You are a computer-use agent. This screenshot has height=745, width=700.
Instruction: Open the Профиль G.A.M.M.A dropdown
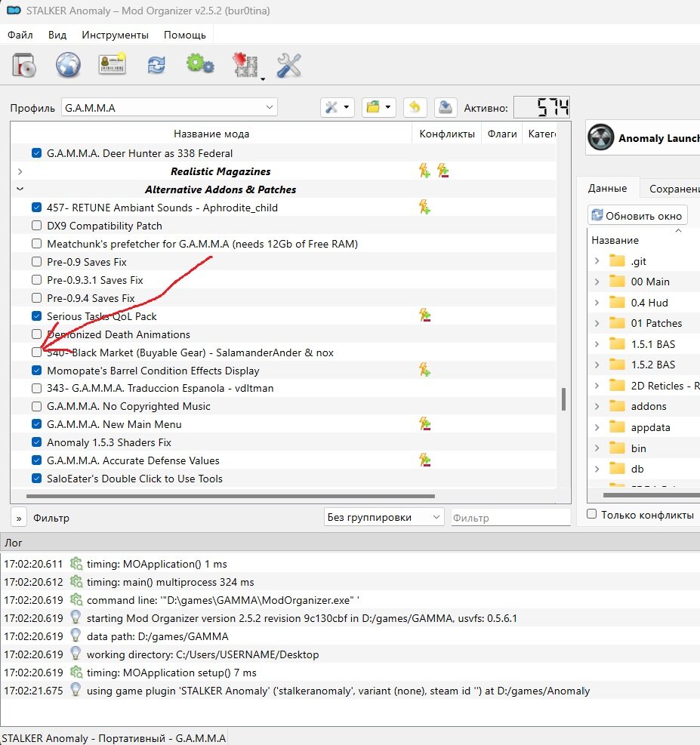(x=169, y=108)
